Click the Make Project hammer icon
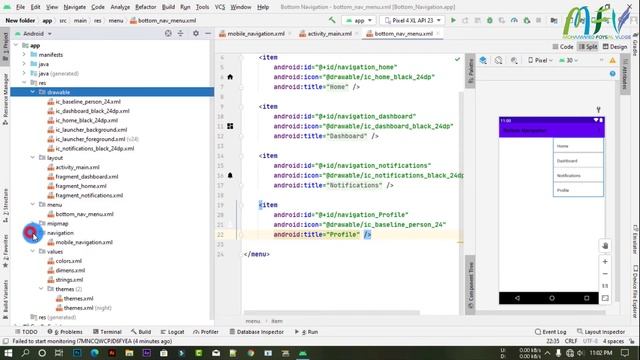This screenshot has height=360, width=640. (332, 20)
